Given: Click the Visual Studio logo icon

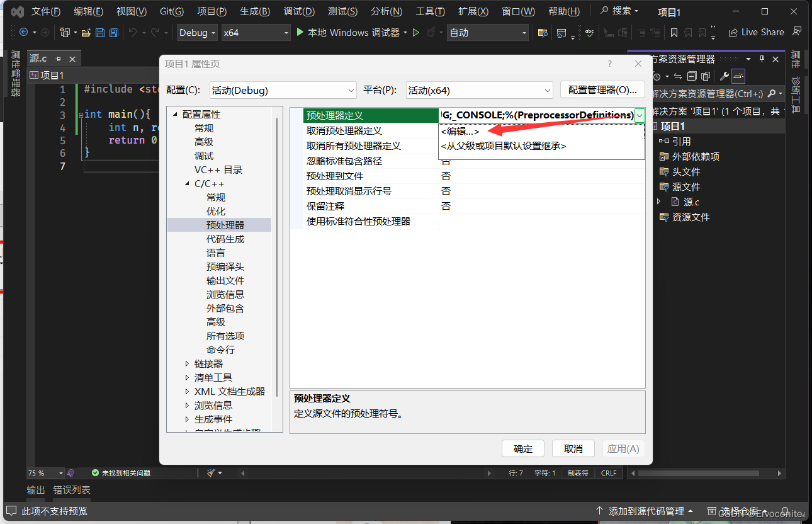Looking at the screenshot, I should (18, 11).
